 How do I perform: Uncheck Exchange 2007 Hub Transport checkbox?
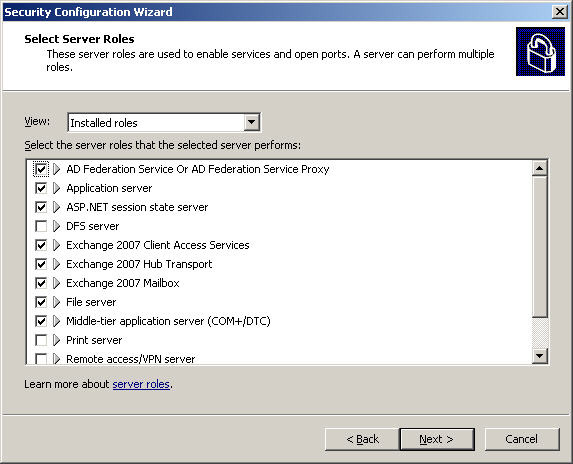(41, 264)
